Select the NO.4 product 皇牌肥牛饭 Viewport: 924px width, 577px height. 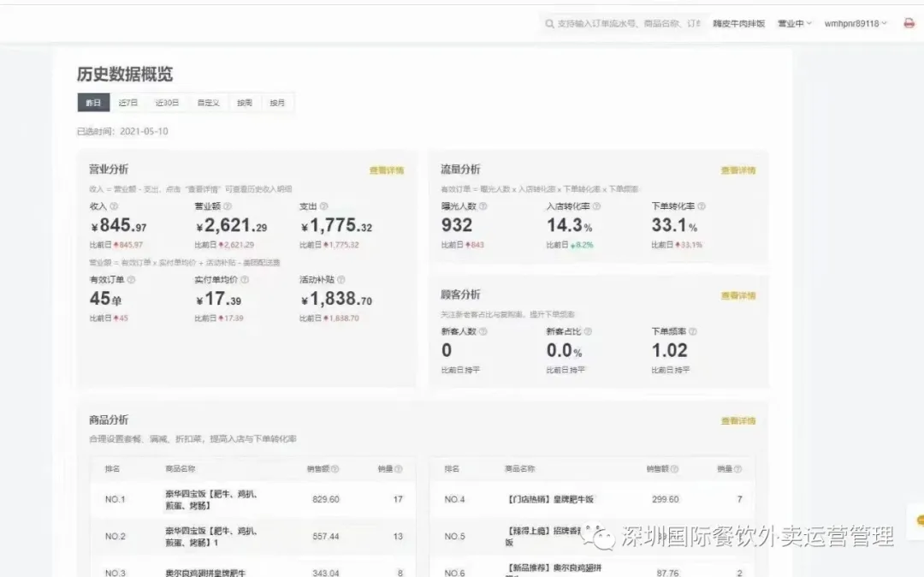[550, 499]
